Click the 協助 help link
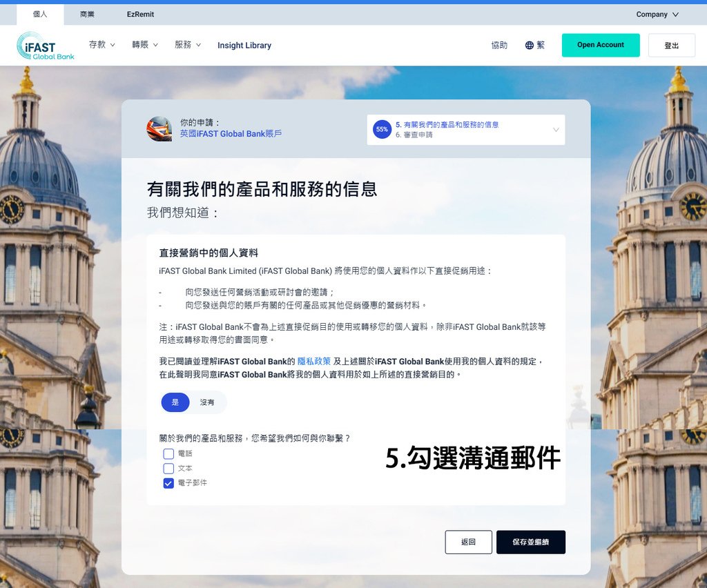Screen dimensions: 707x588 (x=499, y=45)
